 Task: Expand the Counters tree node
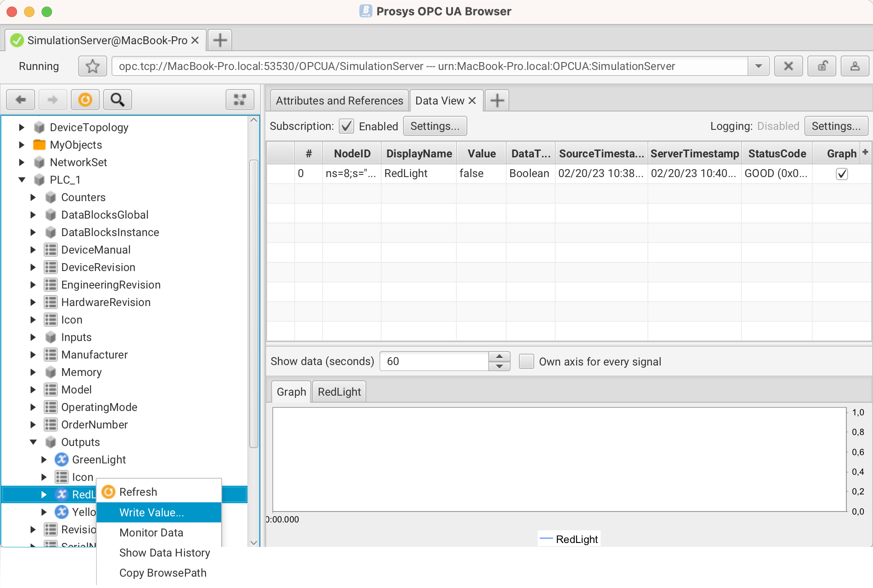pos(33,197)
